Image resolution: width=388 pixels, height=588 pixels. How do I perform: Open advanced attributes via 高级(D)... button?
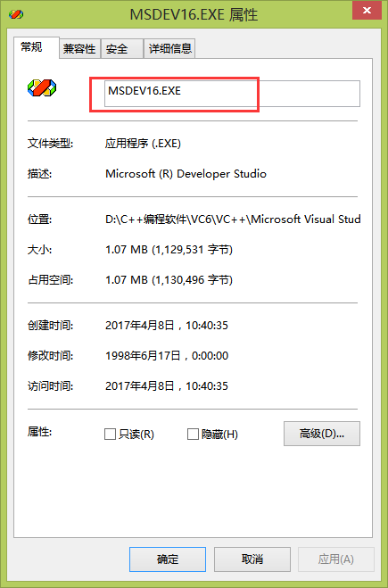pos(322,434)
